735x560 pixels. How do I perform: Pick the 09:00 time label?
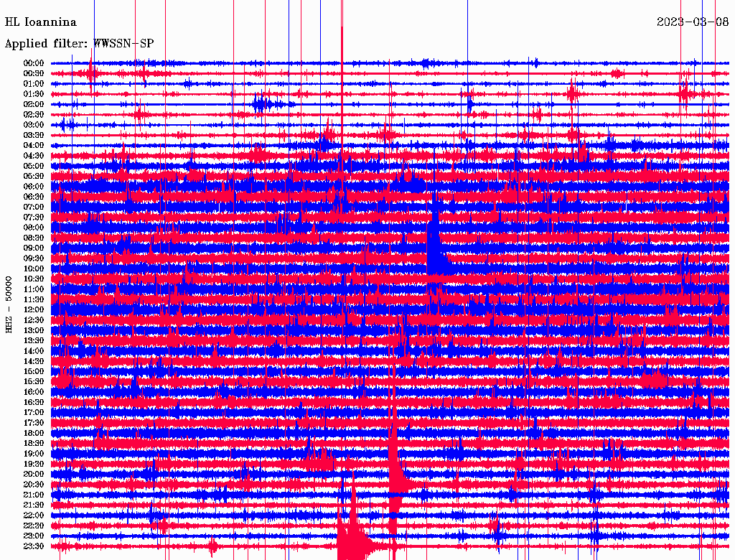click(34, 248)
